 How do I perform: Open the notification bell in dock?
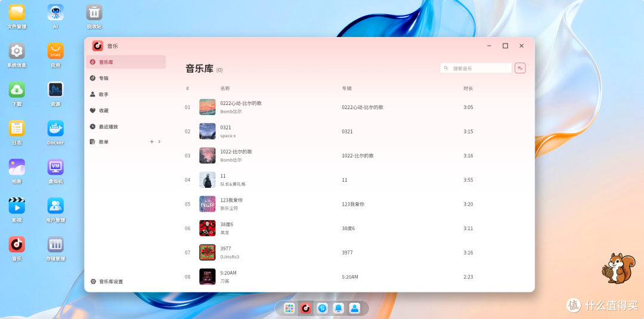[x=339, y=308]
